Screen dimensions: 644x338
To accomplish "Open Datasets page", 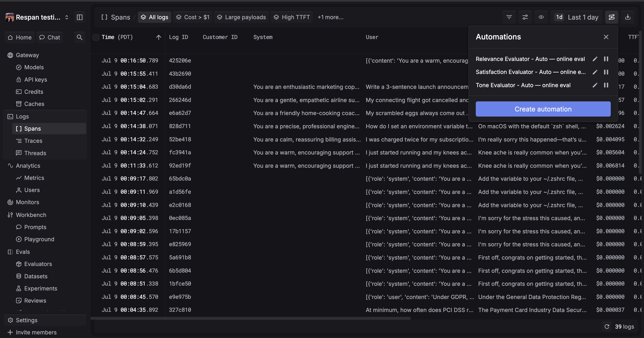I will point(36,276).
